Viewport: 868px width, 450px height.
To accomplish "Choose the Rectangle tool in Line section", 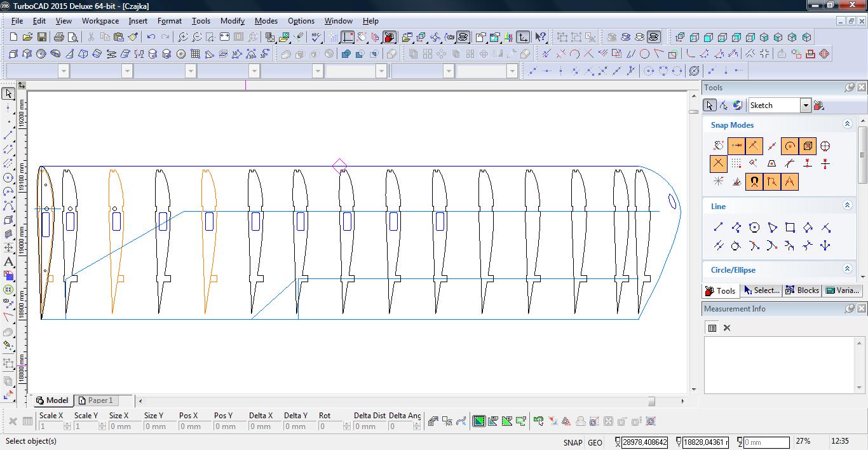I will tap(790, 228).
